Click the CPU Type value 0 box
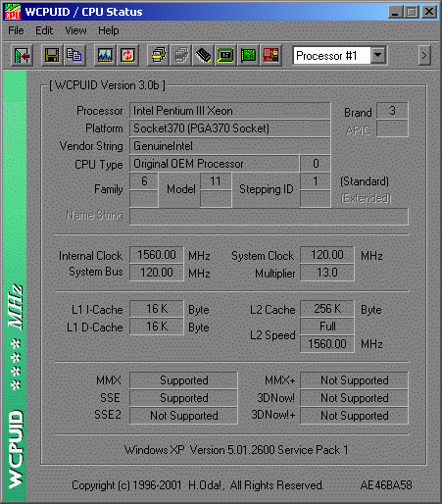The width and height of the screenshot is (442, 504). [316, 164]
